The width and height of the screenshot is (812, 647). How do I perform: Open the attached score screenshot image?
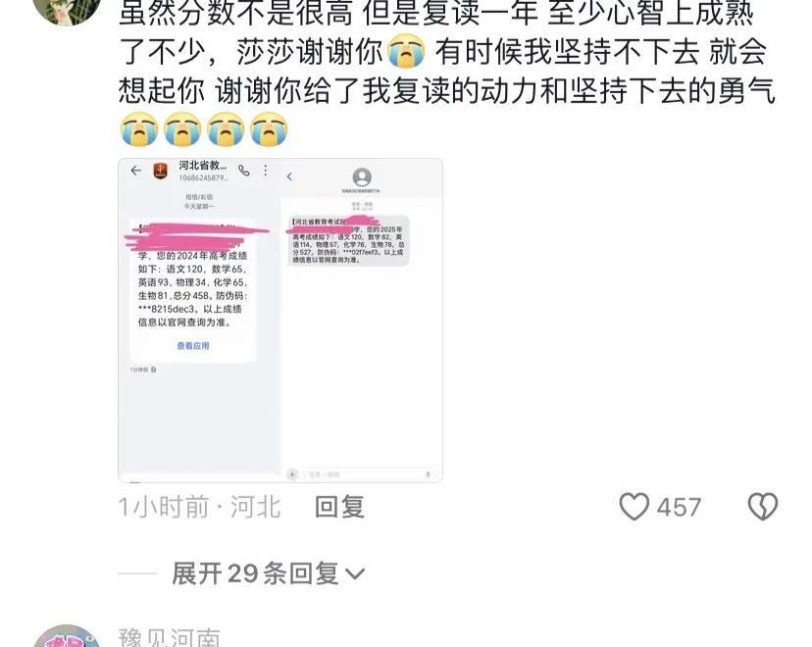click(x=280, y=321)
